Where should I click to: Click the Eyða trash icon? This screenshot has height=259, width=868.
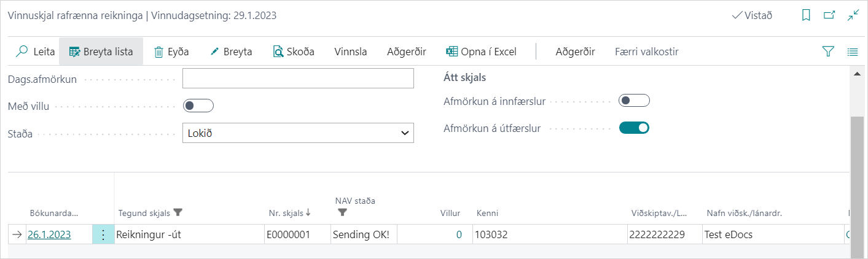pyautogui.click(x=158, y=52)
